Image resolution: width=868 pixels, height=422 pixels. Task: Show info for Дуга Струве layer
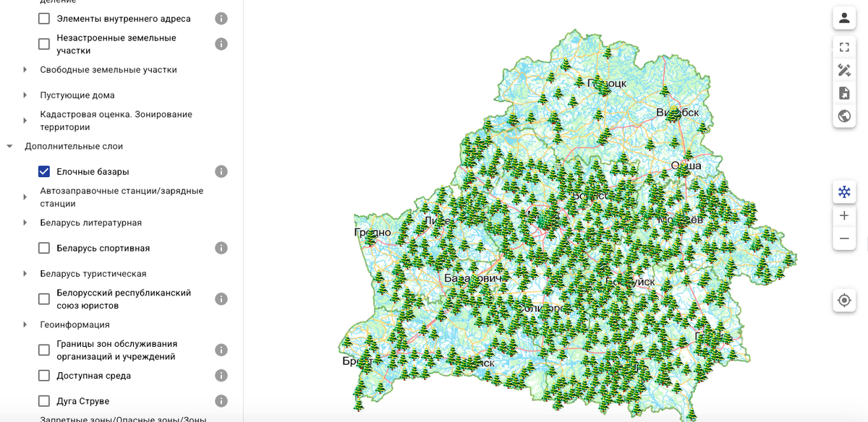click(221, 401)
